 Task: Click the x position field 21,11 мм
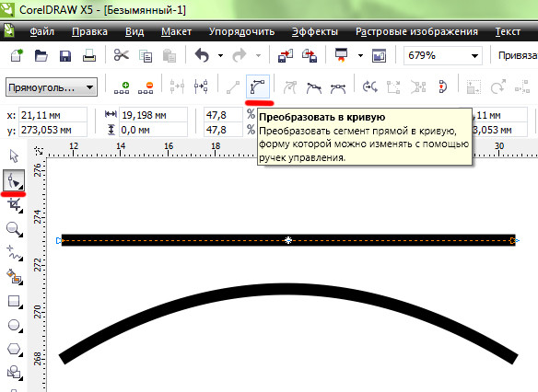click(53, 115)
